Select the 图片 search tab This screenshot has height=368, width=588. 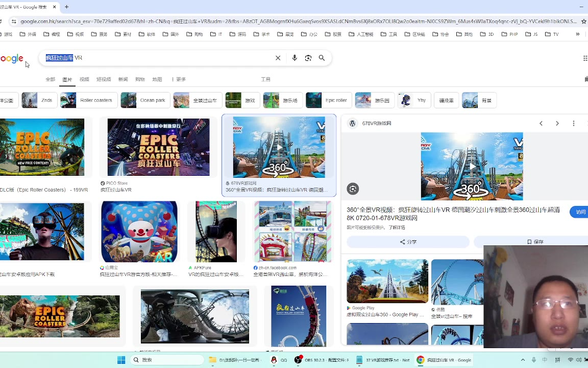click(67, 79)
